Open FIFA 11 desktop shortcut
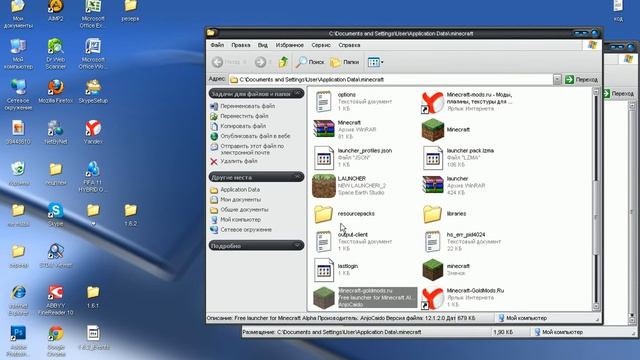 click(x=93, y=176)
